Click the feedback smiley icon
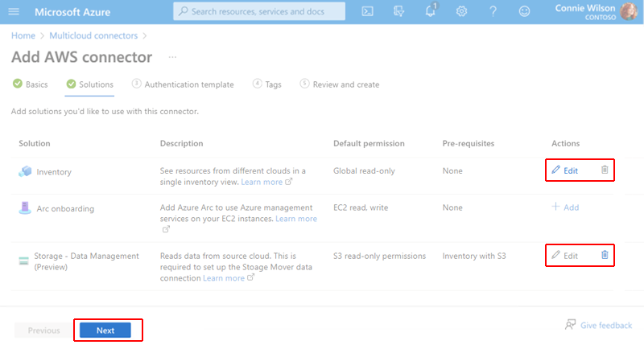The height and width of the screenshot is (353, 644). (524, 11)
